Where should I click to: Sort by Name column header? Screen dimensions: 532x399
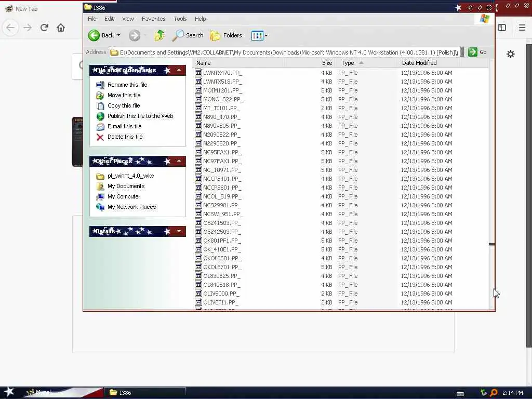pos(239,63)
